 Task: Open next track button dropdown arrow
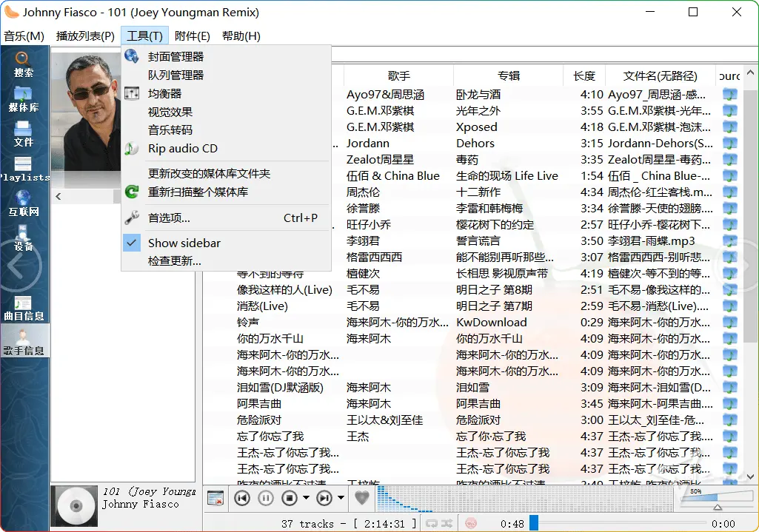pyautogui.click(x=341, y=498)
